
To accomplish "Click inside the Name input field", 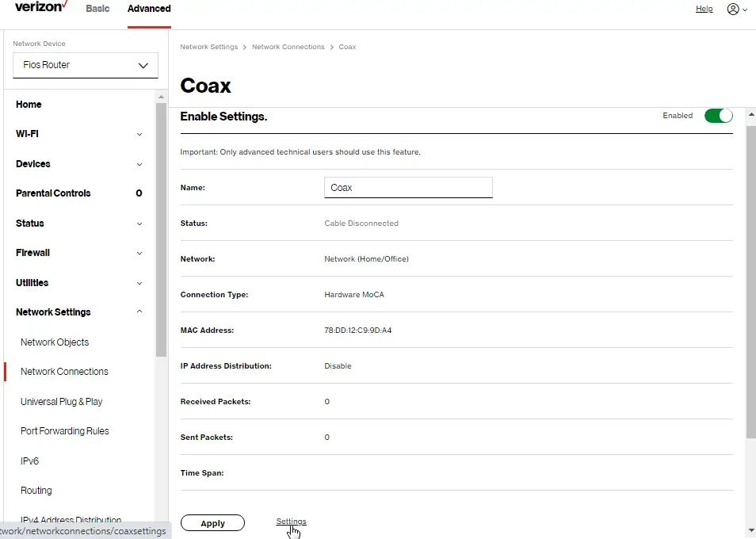I will tap(408, 187).
